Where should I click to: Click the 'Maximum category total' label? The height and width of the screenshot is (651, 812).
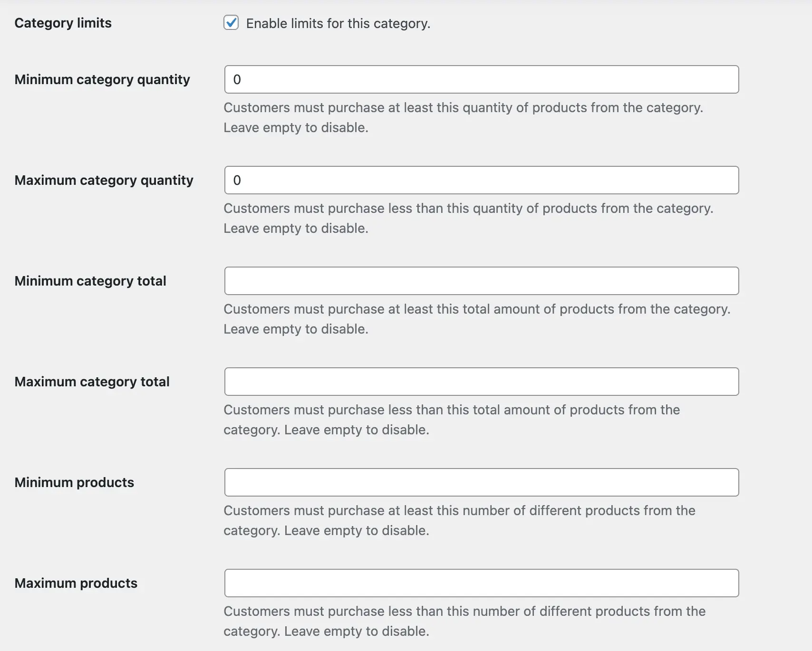pyautogui.click(x=92, y=382)
